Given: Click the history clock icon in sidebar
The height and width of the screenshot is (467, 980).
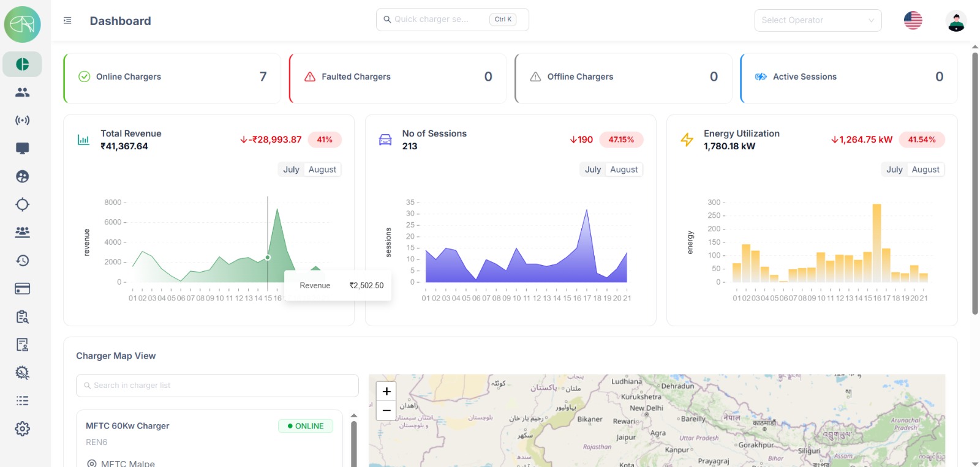Looking at the screenshot, I should (x=23, y=261).
